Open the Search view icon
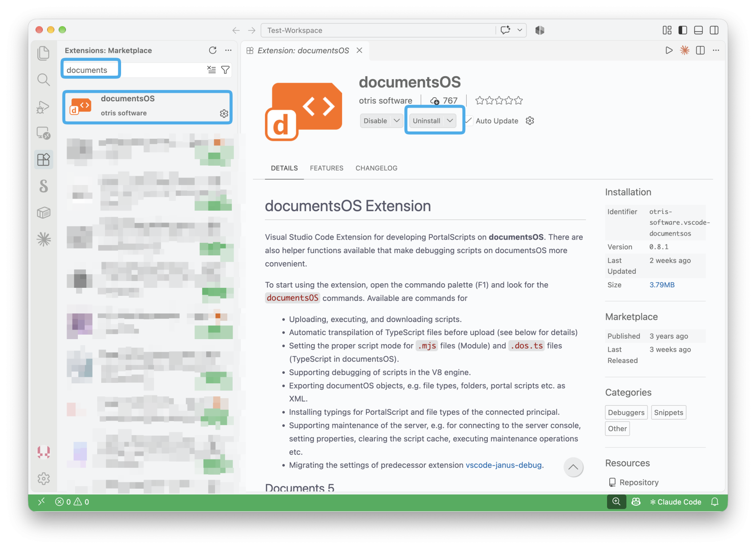This screenshot has height=549, width=756. pos(43,80)
